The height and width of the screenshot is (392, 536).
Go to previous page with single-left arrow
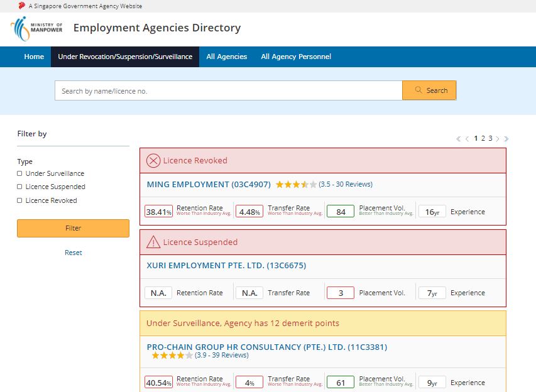click(467, 139)
